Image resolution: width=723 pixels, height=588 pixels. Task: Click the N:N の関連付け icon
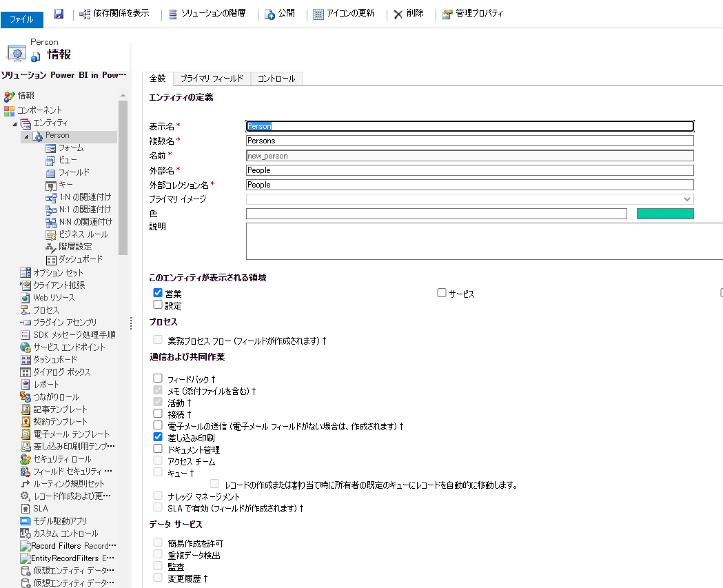click(51, 223)
